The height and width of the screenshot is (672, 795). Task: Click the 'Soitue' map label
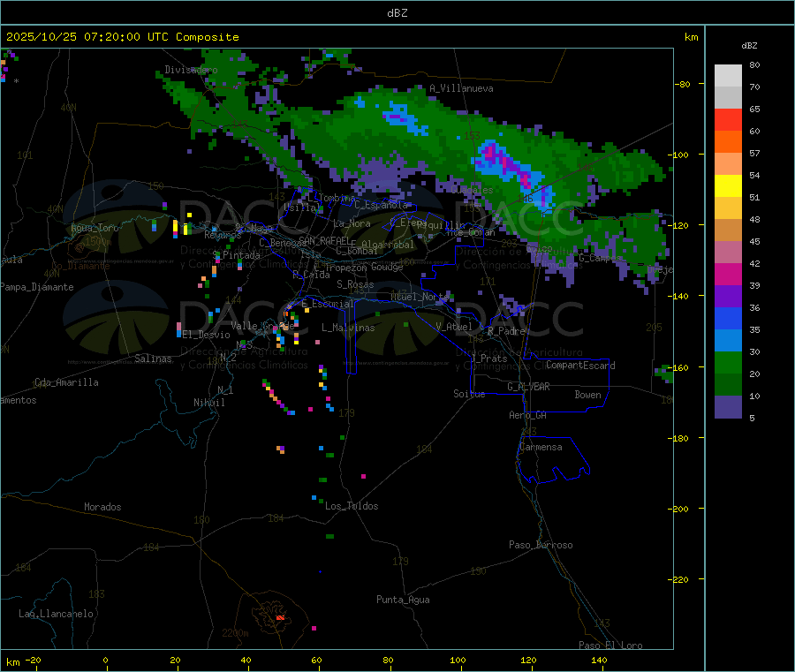[469, 394]
